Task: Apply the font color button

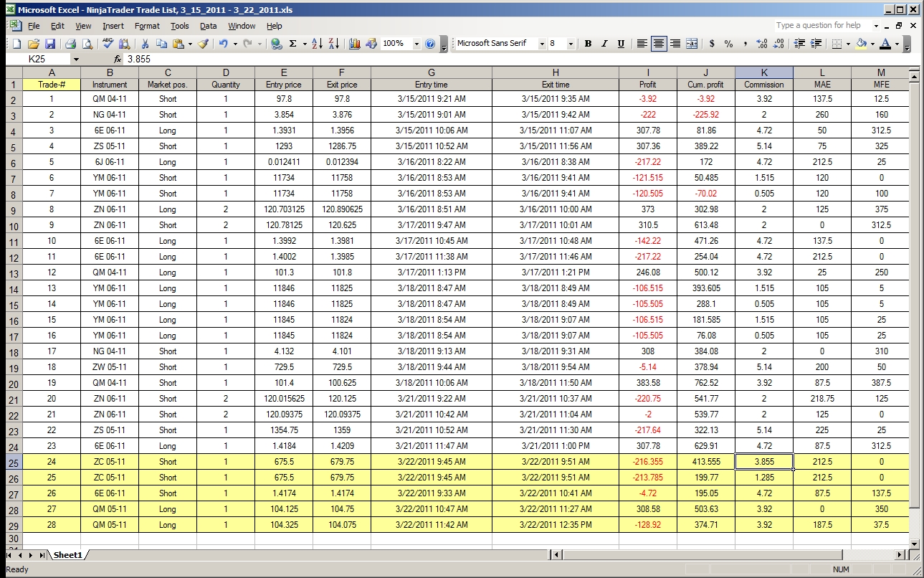Action: (x=885, y=44)
